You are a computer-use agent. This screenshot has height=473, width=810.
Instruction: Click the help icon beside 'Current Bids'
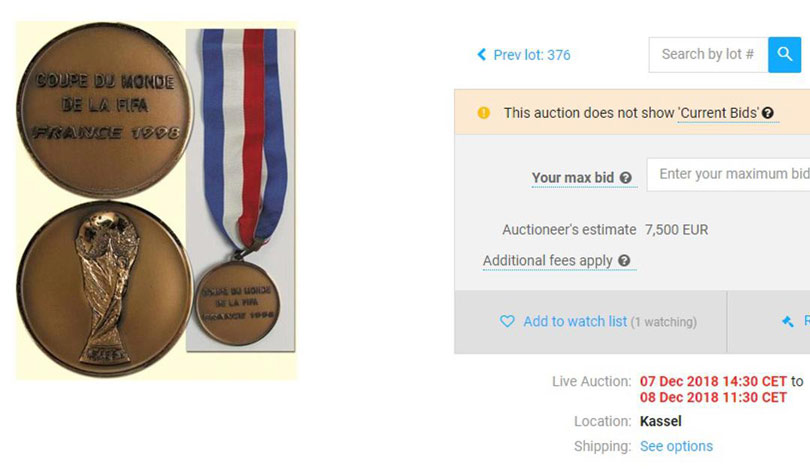pos(769,114)
